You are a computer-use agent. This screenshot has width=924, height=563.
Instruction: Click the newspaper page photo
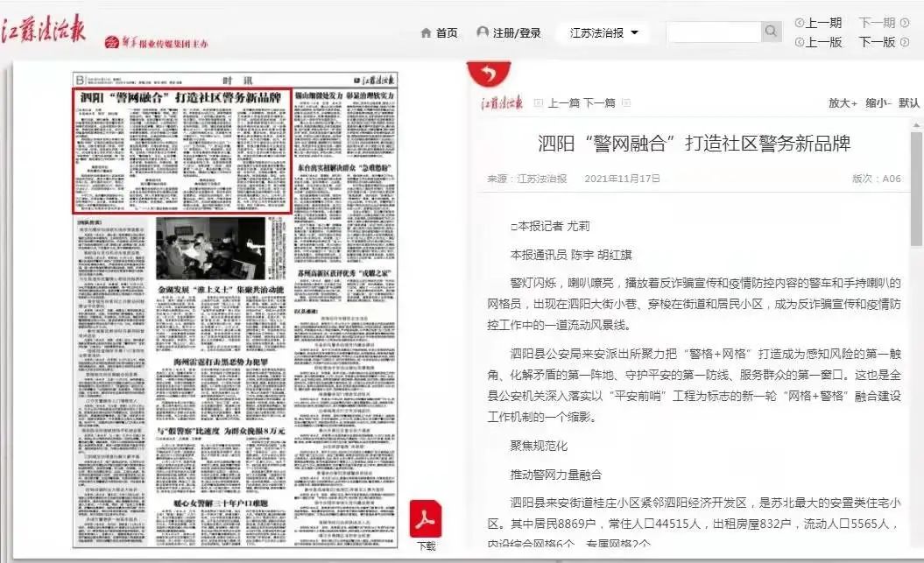[x=211, y=248]
